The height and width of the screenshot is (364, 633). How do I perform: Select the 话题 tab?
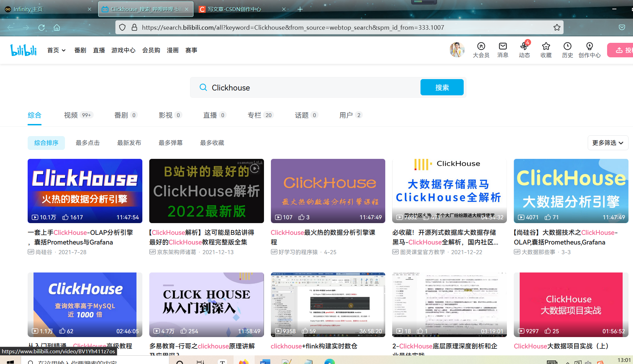[306, 115]
